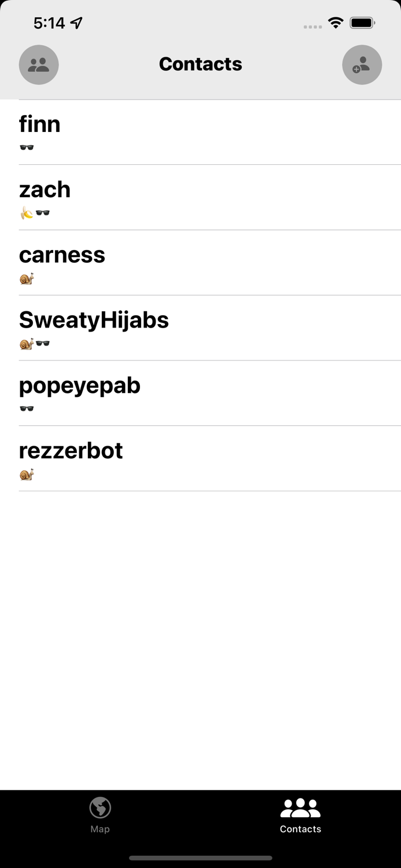Click the snail emoji under rezzerbot
Image resolution: width=401 pixels, height=868 pixels.
[27, 475]
